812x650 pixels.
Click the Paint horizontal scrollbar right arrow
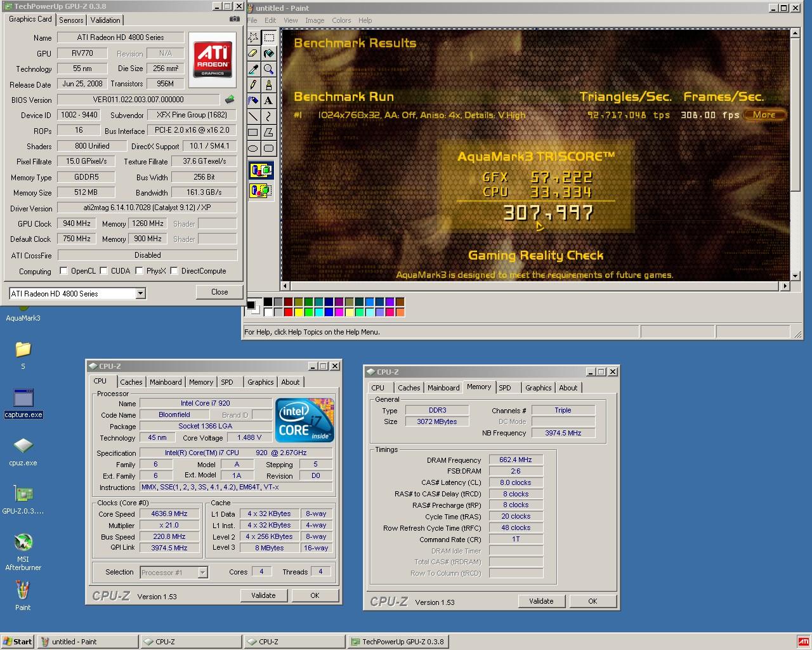click(x=785, y=286)
